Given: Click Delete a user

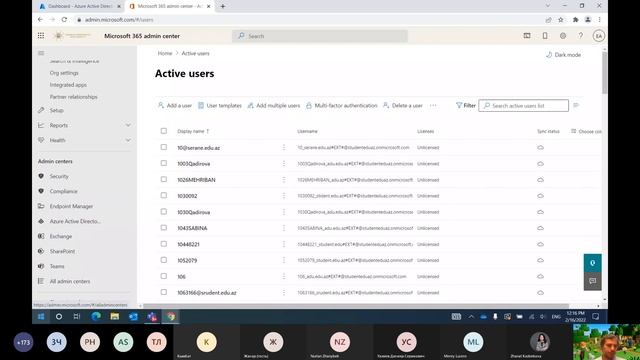Looking at the screenshot, I should 403,105.
